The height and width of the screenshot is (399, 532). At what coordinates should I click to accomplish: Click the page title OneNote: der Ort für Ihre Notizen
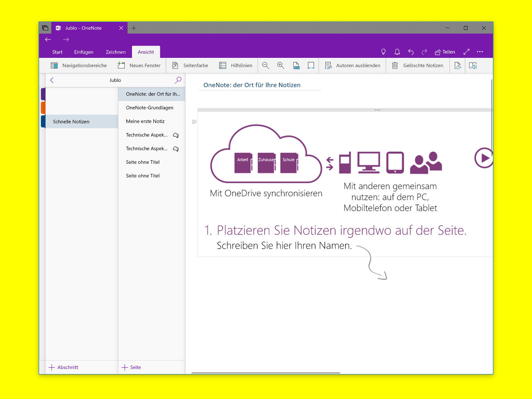pyautogui.click(x=252, y=85)
